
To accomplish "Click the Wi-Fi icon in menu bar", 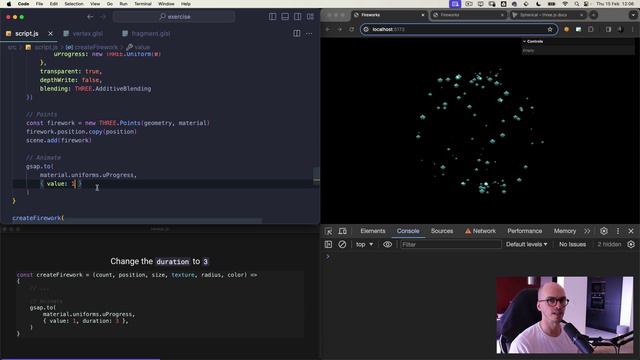I will 565,4.
